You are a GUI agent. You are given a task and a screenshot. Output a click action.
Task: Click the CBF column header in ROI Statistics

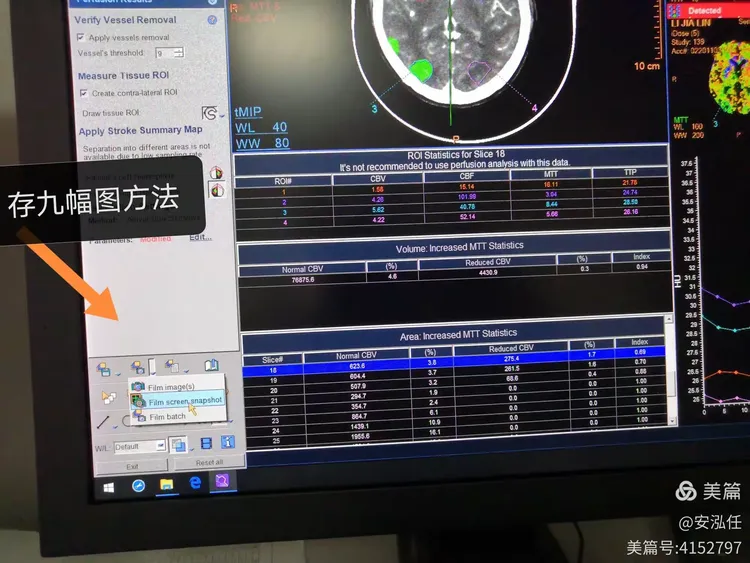(466, 176)
